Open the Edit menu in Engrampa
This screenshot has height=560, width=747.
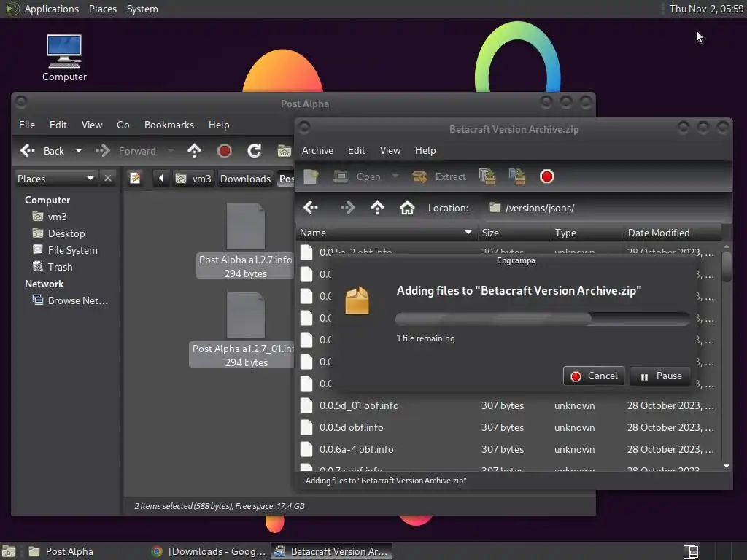pos(356,150)
